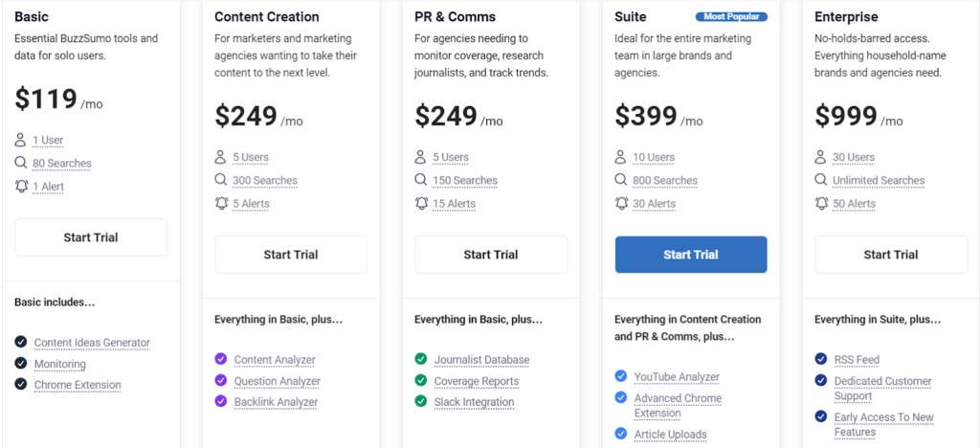Click the search icon next to Unlimited Searches
Screen dimensions: 980x448
click(x=820, y=180)
